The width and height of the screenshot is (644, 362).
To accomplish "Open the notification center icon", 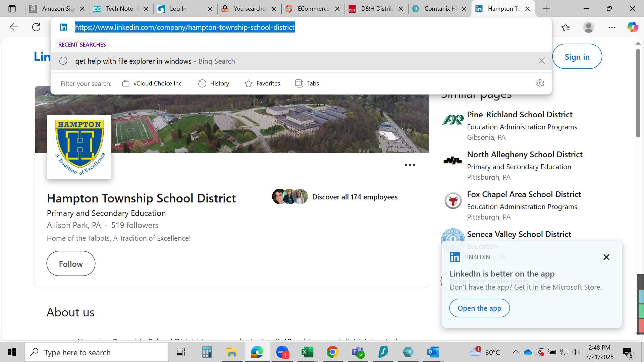I will coord(628,353).
